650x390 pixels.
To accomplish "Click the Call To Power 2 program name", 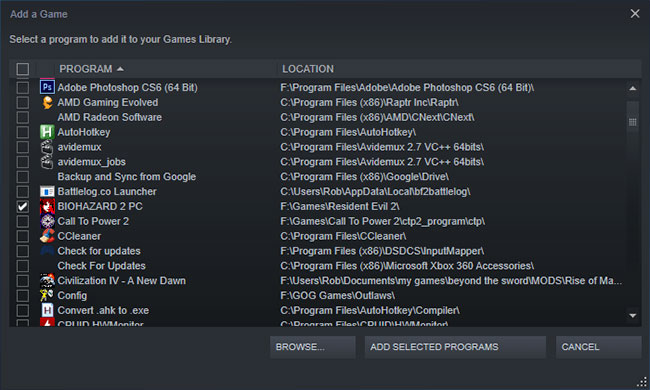I will point(93,221).
